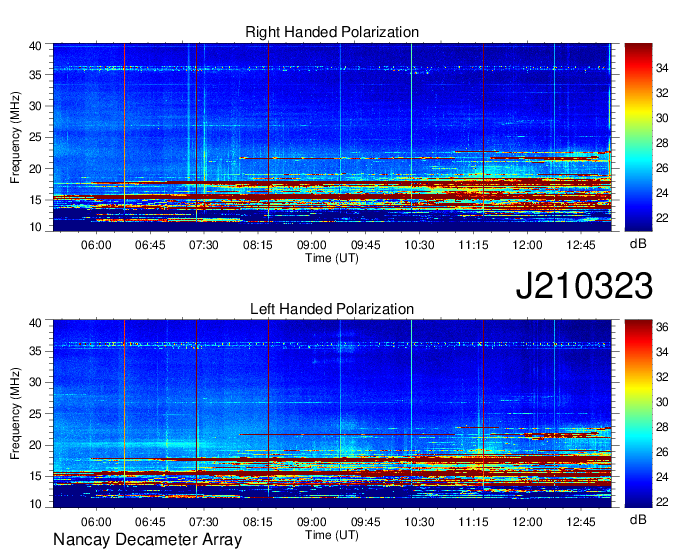680x552 pixels.
Task: Click 11:15 time tick under Right Handed plot
Action: click(x=474, y=245)
